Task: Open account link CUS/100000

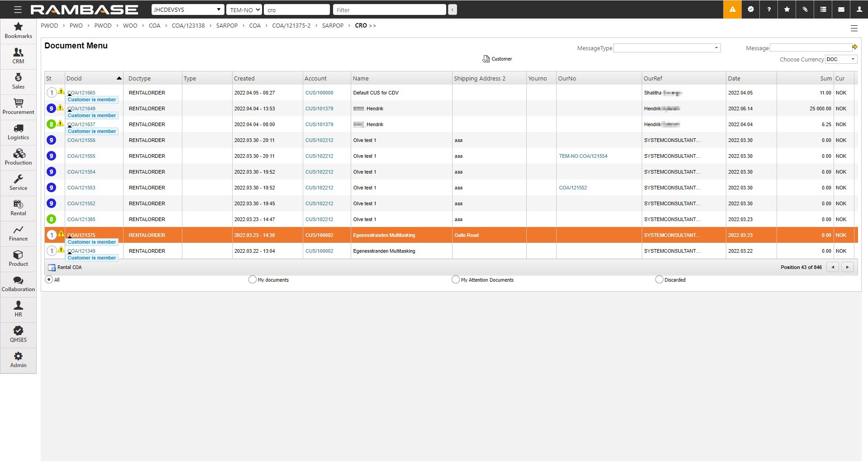Action: coord(319,93)
